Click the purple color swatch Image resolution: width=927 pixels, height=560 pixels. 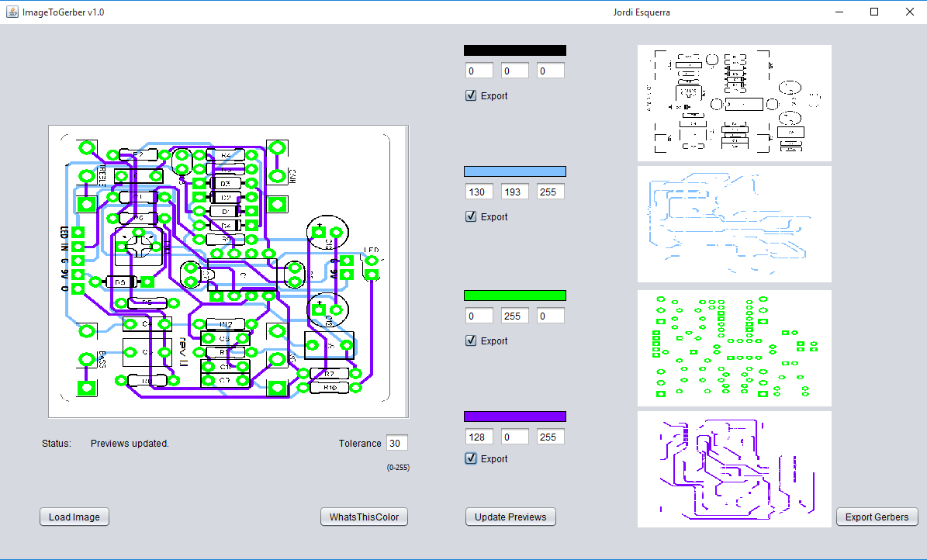coord(514,416)
